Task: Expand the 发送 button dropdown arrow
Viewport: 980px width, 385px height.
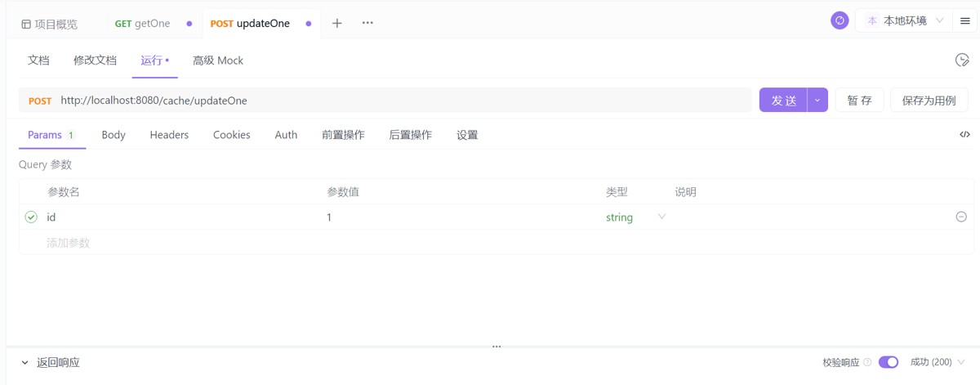Action: (x=818, y=101)
